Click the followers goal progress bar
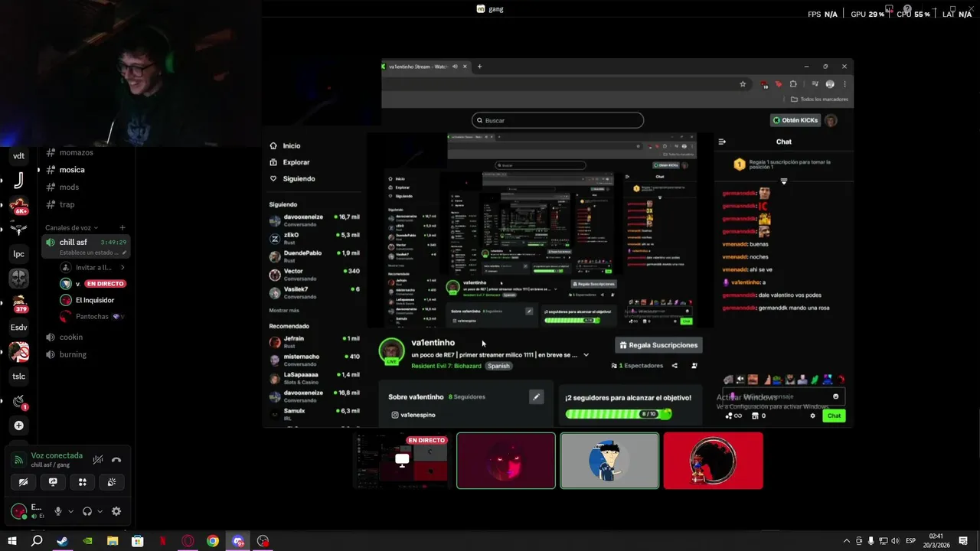This screenshot has height=551, width=980. [x=619, y=414]
